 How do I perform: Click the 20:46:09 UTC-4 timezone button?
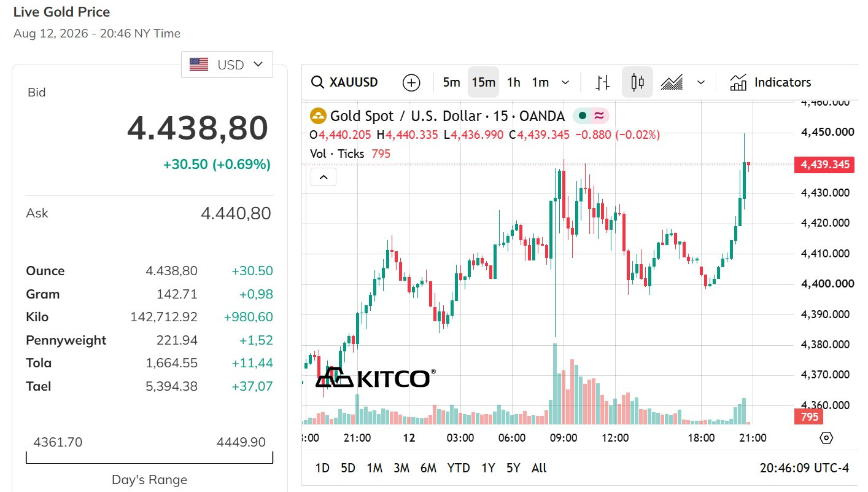pos(804,468)
